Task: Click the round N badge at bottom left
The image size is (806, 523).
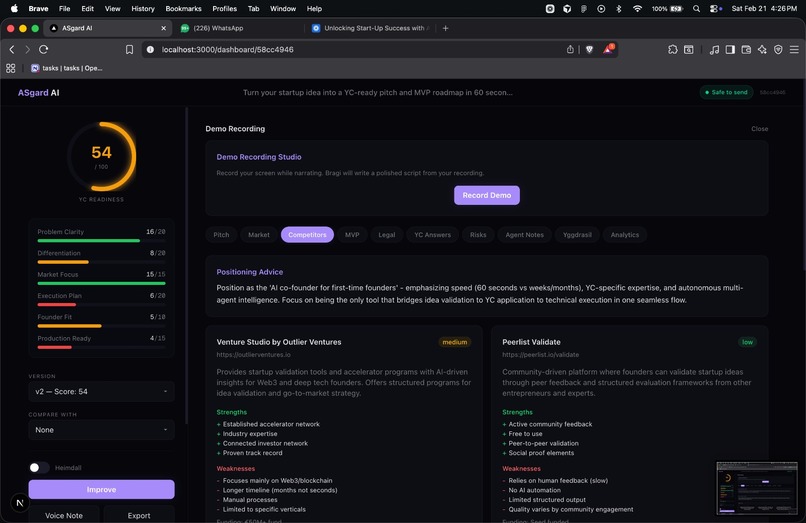Action: click(x=20, y=503)
